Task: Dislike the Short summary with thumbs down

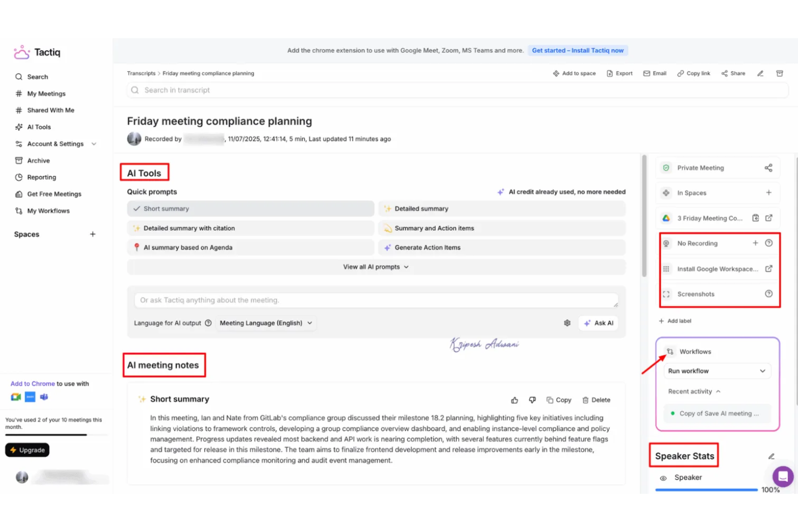Action: coord(532,400)
